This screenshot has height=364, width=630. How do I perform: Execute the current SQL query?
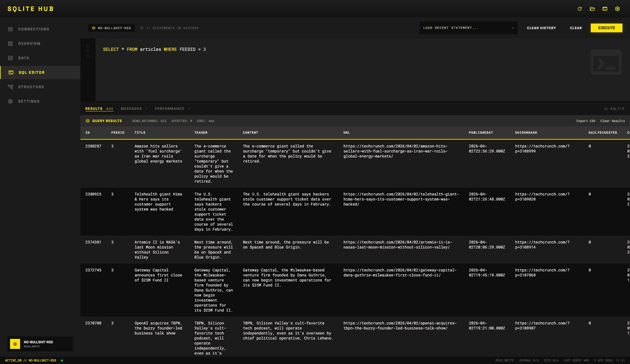(x=606, y=27)
